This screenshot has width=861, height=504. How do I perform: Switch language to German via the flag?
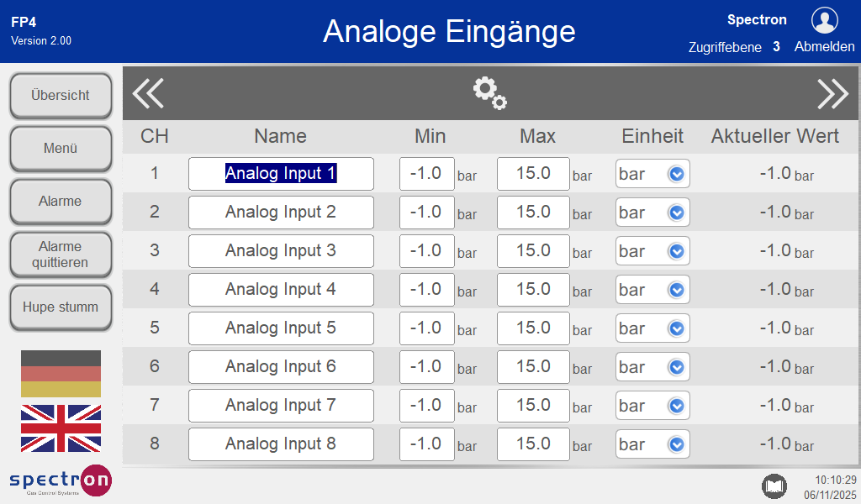coord(61,374)
